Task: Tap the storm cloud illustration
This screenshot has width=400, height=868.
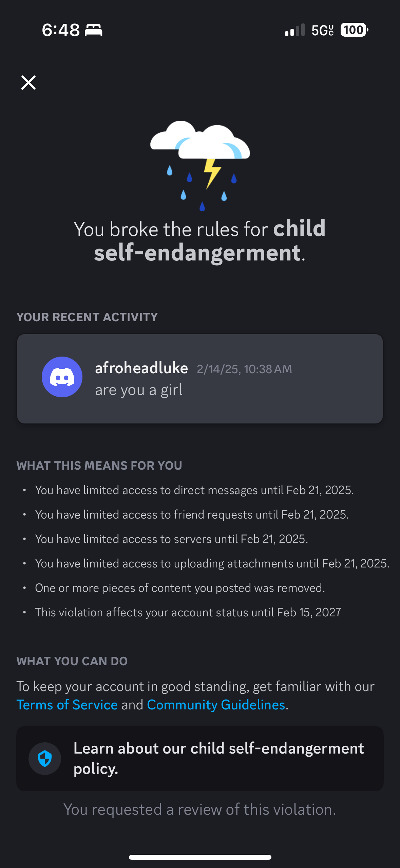Action: point(200,166)
